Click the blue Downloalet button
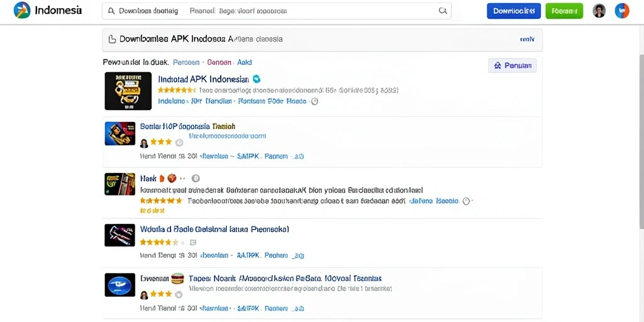Viewport: 644px width, 322px height. pos(513,11)
